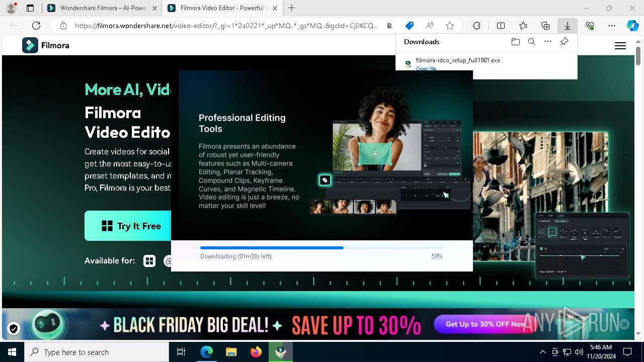Click the street dancers video thumbnail
Screen dimensions: 644x362
(x=540, y=196)
